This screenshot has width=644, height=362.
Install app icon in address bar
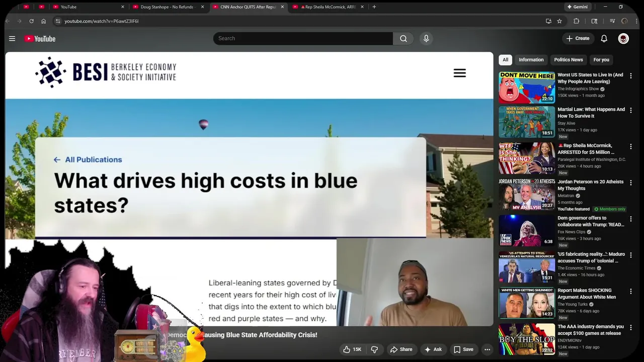(548, 21)
